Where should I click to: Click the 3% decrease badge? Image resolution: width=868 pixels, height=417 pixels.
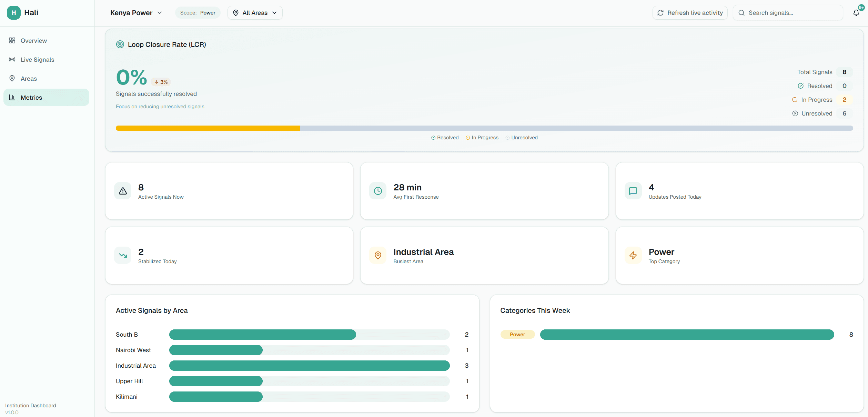point(161,82)
